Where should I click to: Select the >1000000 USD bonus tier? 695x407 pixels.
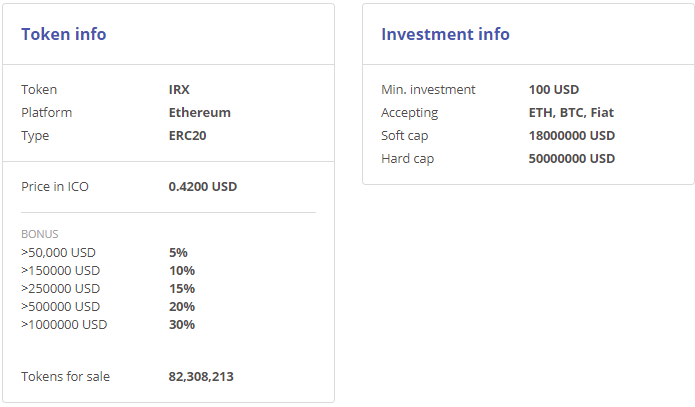64,324
